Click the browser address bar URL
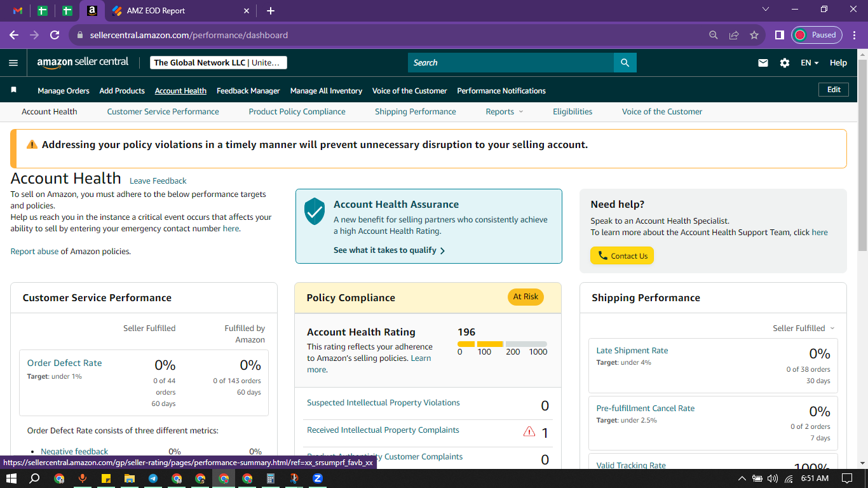 pyautogui.click(x=189, y=35)
